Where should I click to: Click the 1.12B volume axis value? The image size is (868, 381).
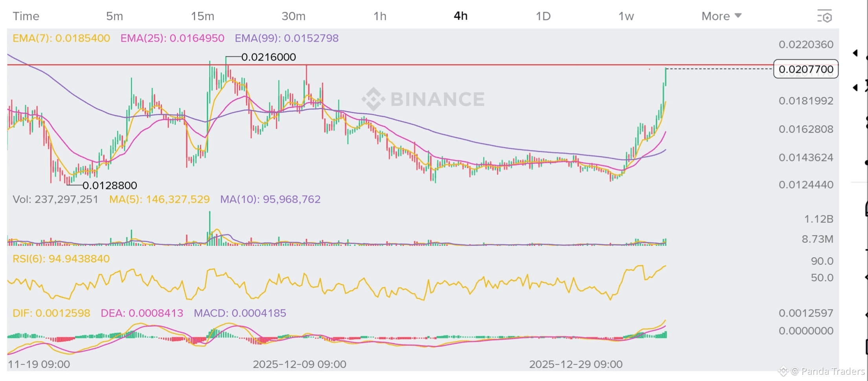pyautogui.click(x=818, y=219)
